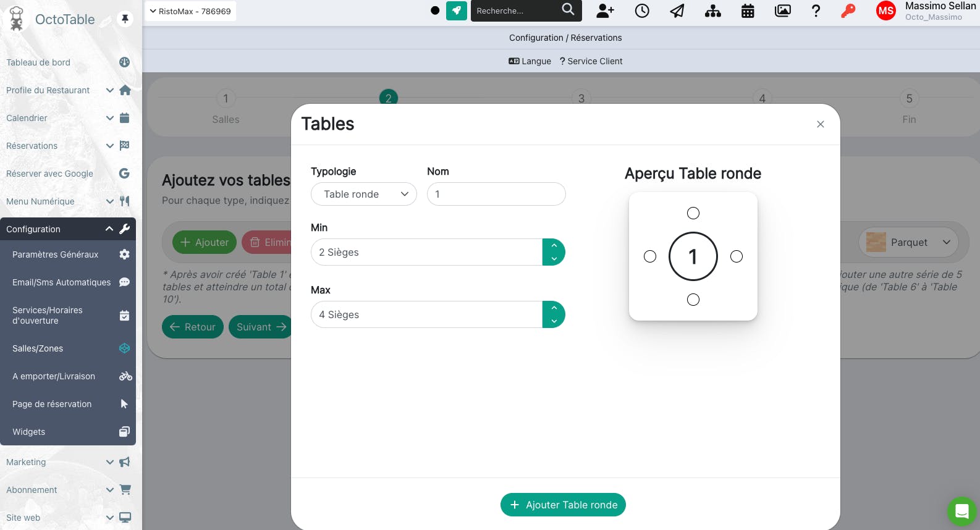Screen dimensions: 980x530
Task: Decrease the Min seats value
Action: [554, 259]
